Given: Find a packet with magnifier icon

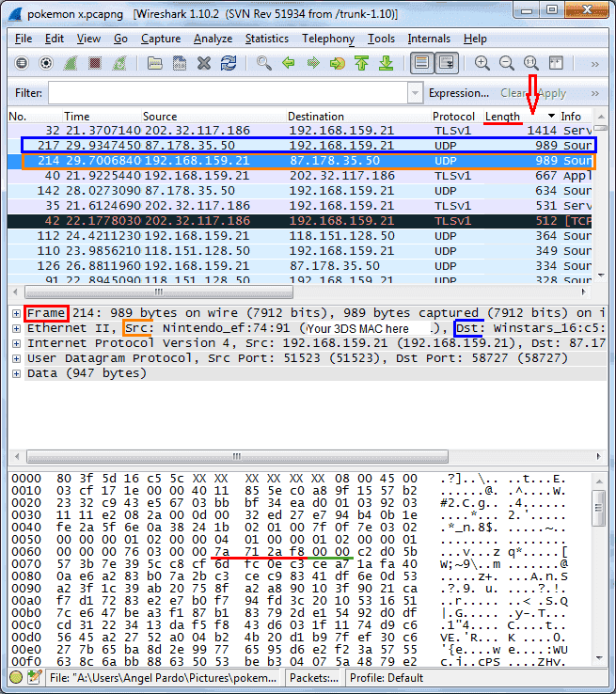Looking at the screenshot, I should point(263,63).
